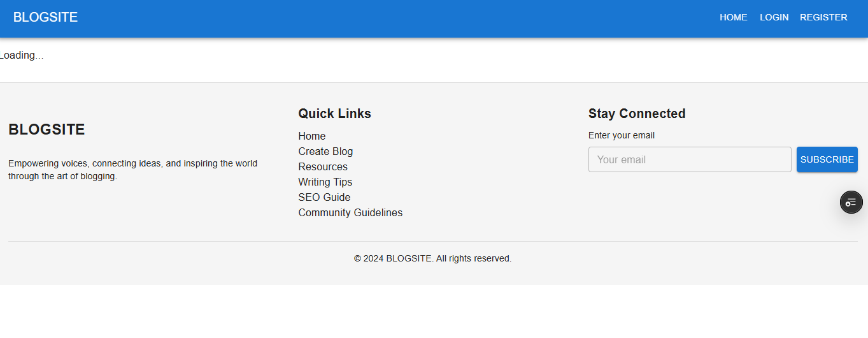Image resolution: width=868 pixels, height=338 pixels.
Task: Open the Create Blog footer link
Action: 325,151
